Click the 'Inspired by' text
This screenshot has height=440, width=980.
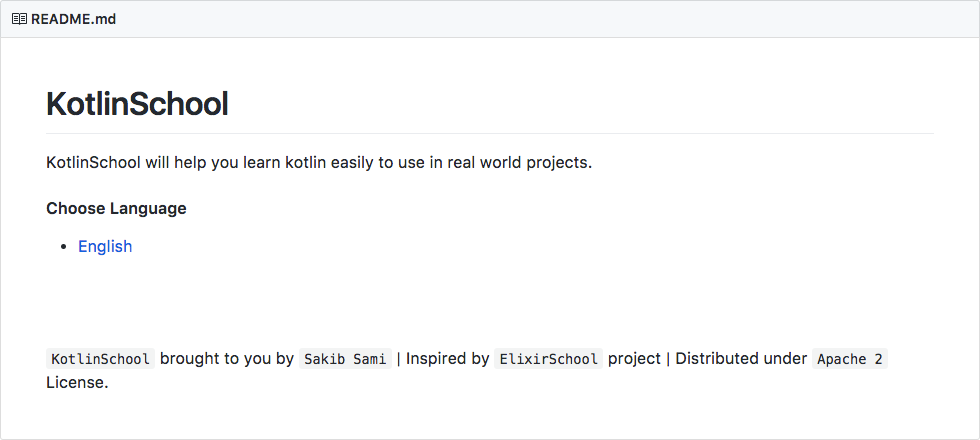(x=447, y=359)
